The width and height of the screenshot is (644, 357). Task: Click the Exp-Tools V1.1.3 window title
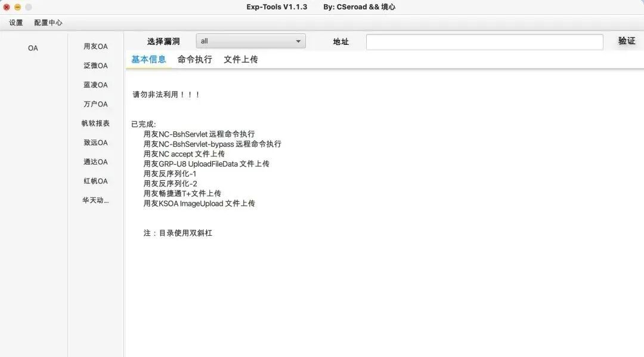pyautogui.click(x=277, y=7)
